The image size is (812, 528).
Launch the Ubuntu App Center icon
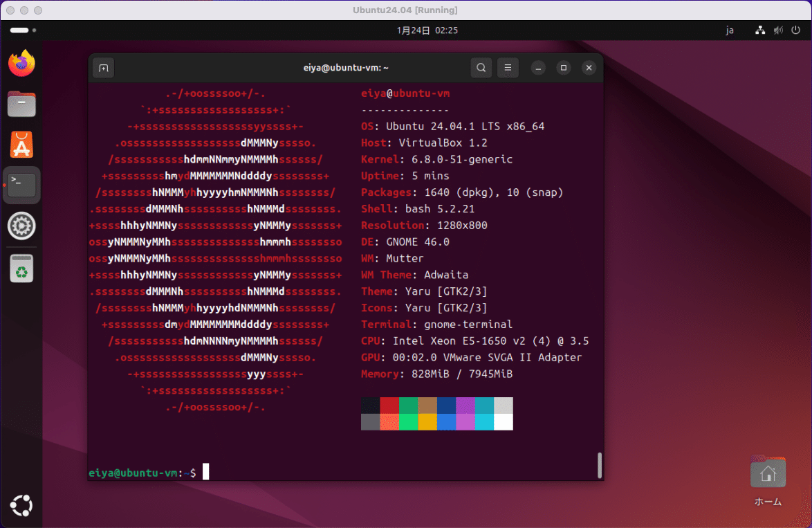[21, 145]
